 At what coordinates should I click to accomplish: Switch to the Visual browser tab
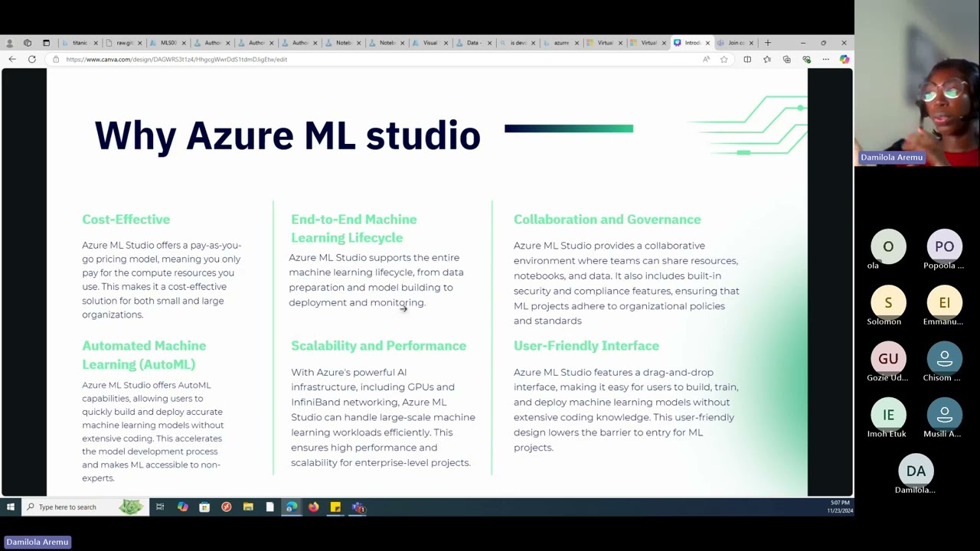coord(429,43)
